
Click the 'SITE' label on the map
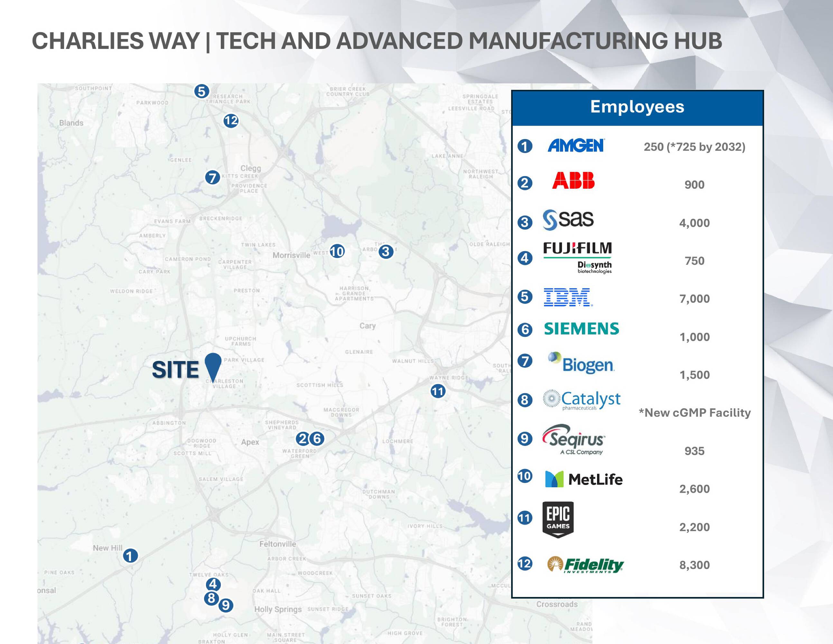pos(175,370)
